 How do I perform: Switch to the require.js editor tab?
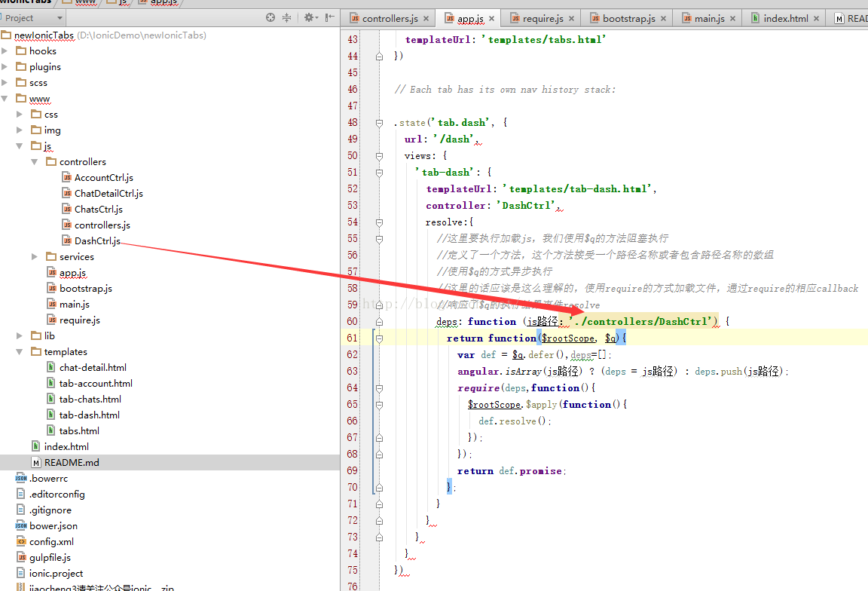pyautogui.click(x=542, y=18)
